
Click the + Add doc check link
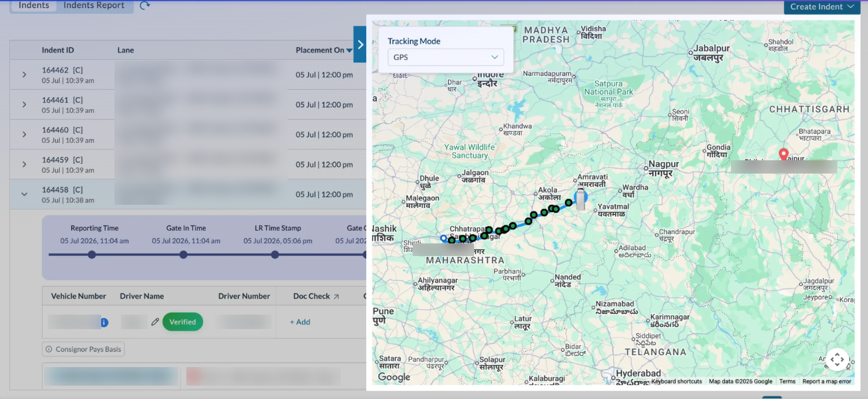coord(300,322)
